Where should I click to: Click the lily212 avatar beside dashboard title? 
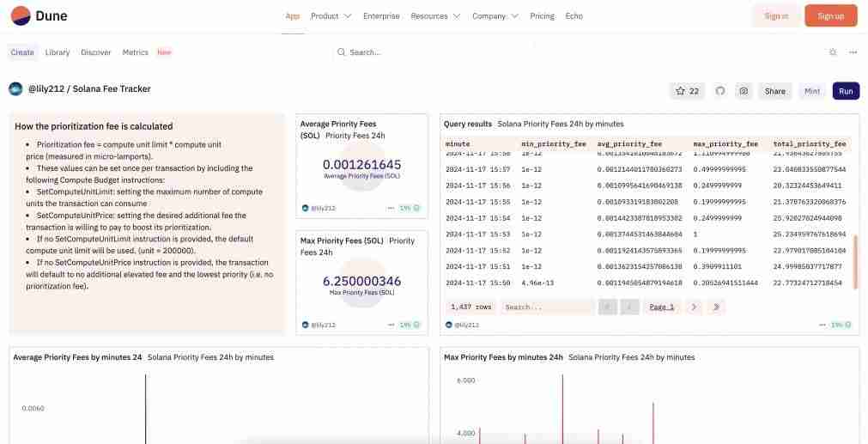click(15, 89)
